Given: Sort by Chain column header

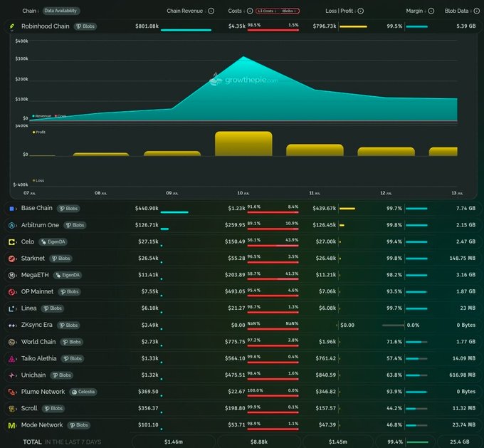Looking at the screenshot, I should click(x=30, y=11).
